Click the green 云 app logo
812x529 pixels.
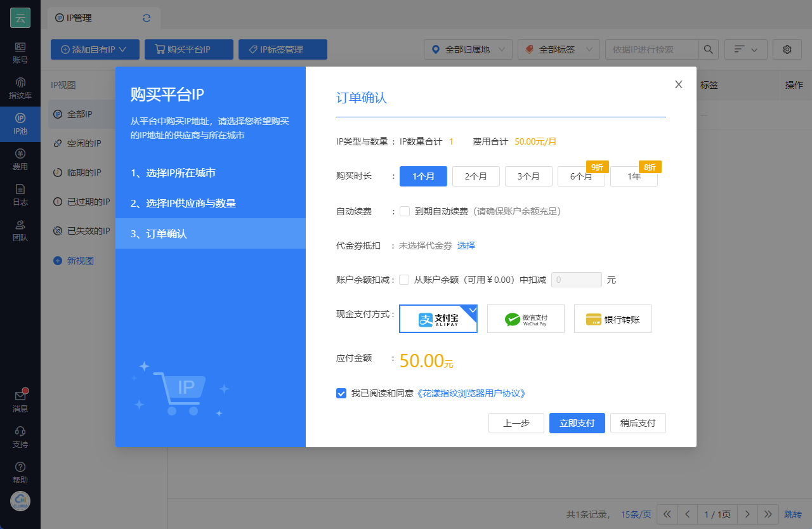point(20,18)
